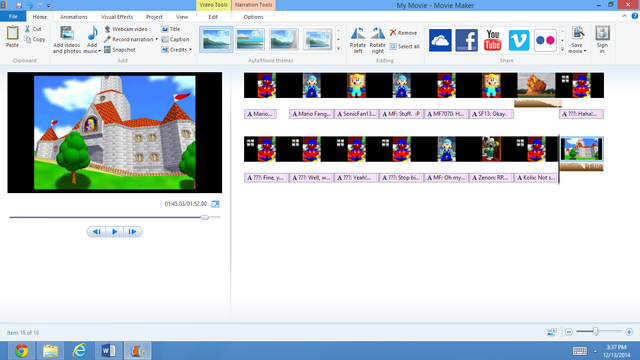
Task: Rotate the clip left
Action: point(358,40)
